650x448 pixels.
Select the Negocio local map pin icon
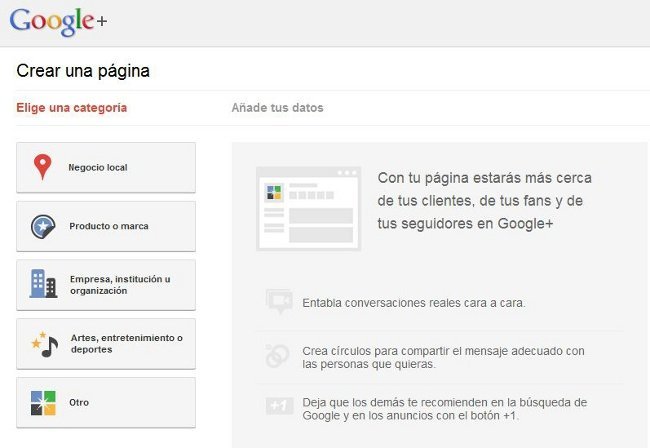[42, 167]
